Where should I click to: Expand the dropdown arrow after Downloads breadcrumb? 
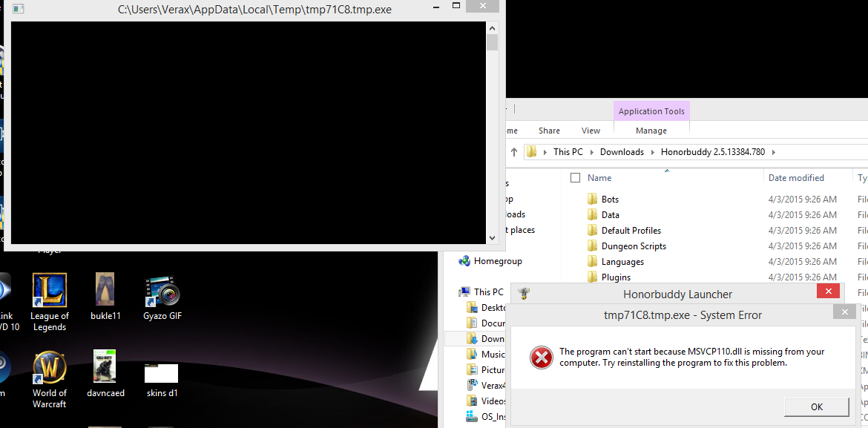(652, 152)
